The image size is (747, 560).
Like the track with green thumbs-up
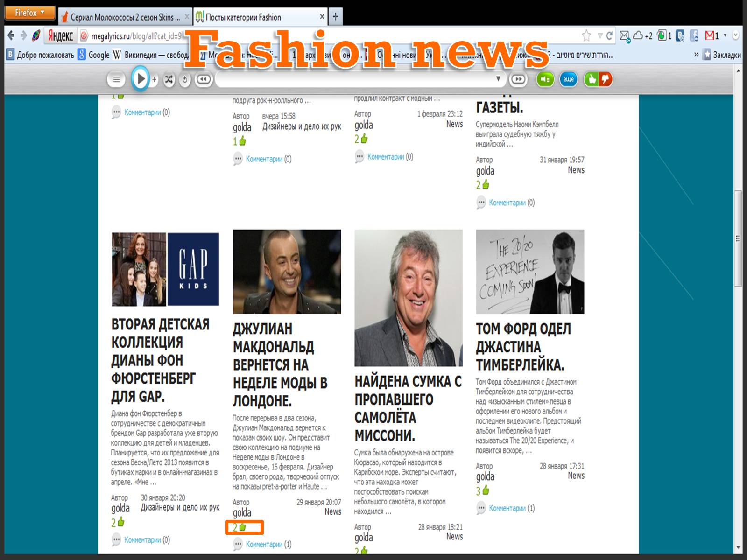[x=592, y=79]
